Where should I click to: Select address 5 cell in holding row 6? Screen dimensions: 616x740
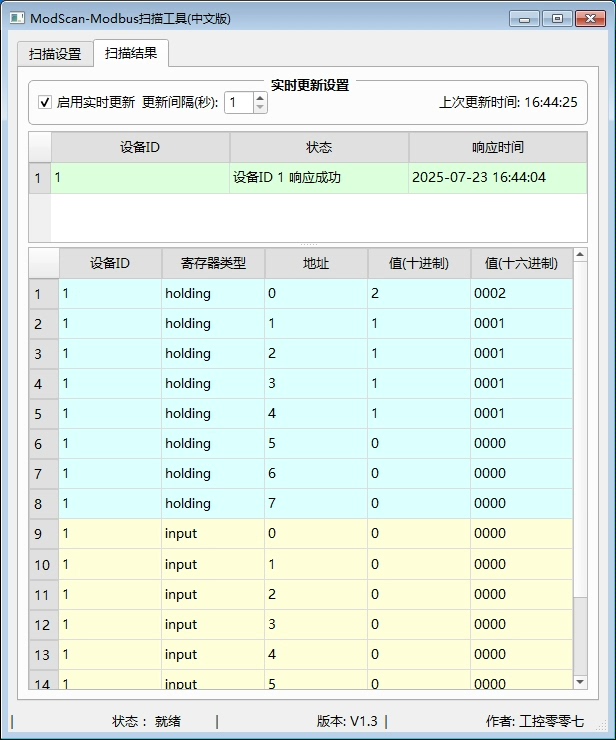pos(316,444)
